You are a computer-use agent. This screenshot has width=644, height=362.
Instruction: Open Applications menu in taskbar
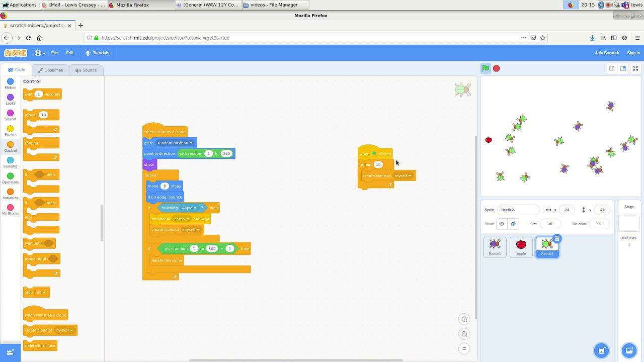point(19,5)
